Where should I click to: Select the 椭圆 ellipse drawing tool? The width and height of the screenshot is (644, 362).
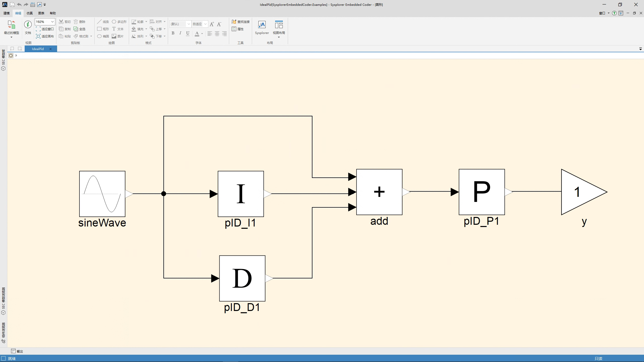pyautogui.click(x=103, y=36)
